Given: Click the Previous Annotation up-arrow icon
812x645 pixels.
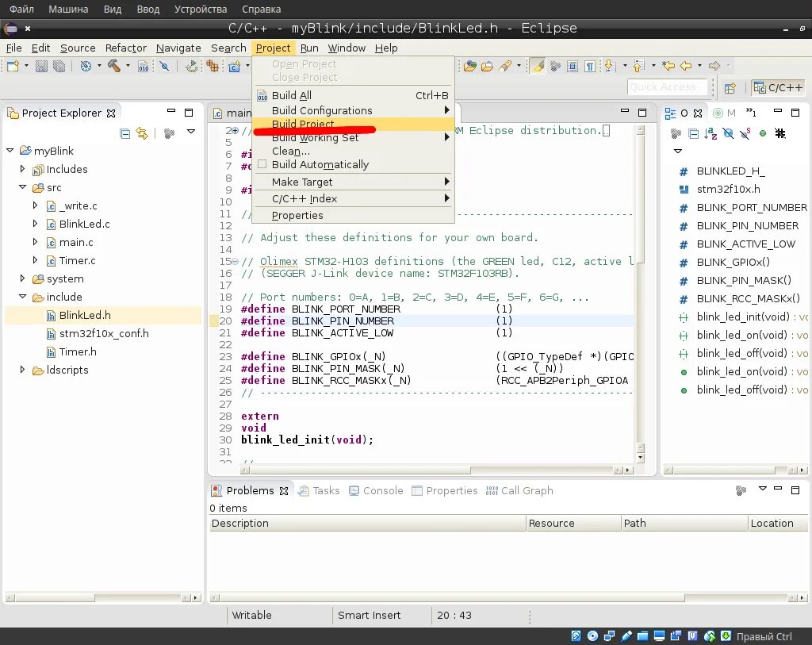Looking at the screenshot, I should (638, 66).
